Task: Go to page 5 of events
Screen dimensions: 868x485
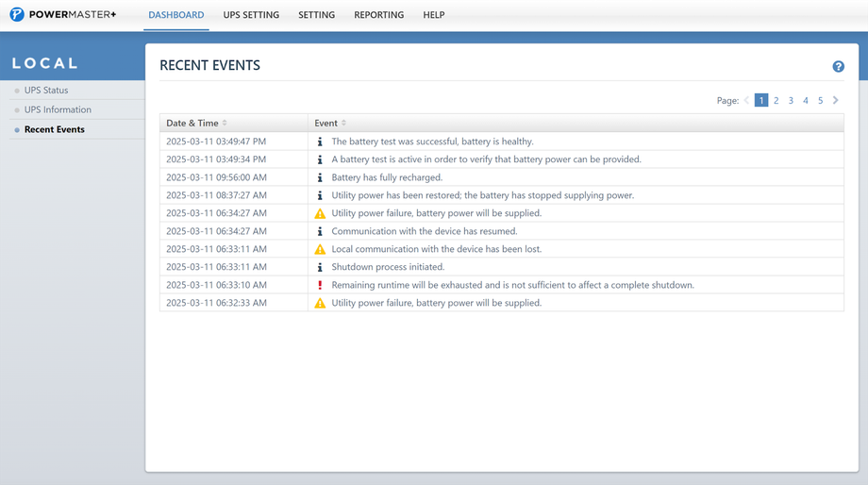Action: tap(821, 100)
